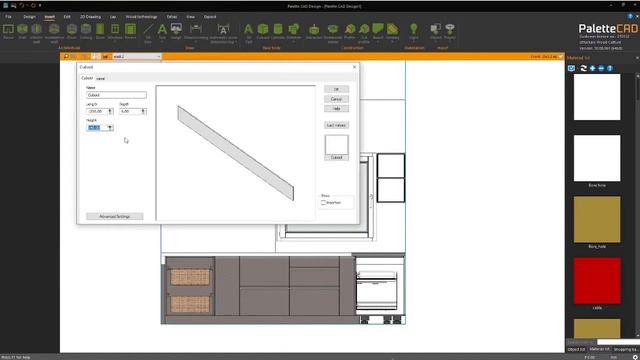Select the 2D line drawing tool
The image size is (640, 360).
[x=148, y=33]
